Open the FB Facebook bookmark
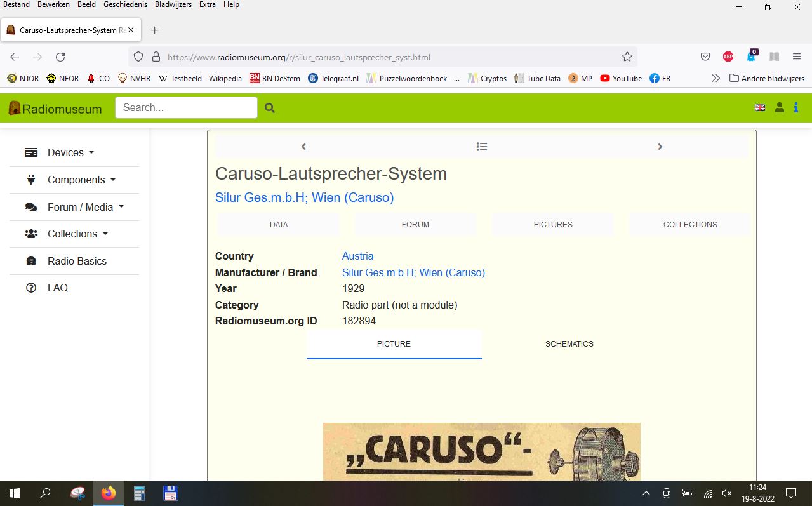This screenshot has height=506, width=812. click(660, 79)
